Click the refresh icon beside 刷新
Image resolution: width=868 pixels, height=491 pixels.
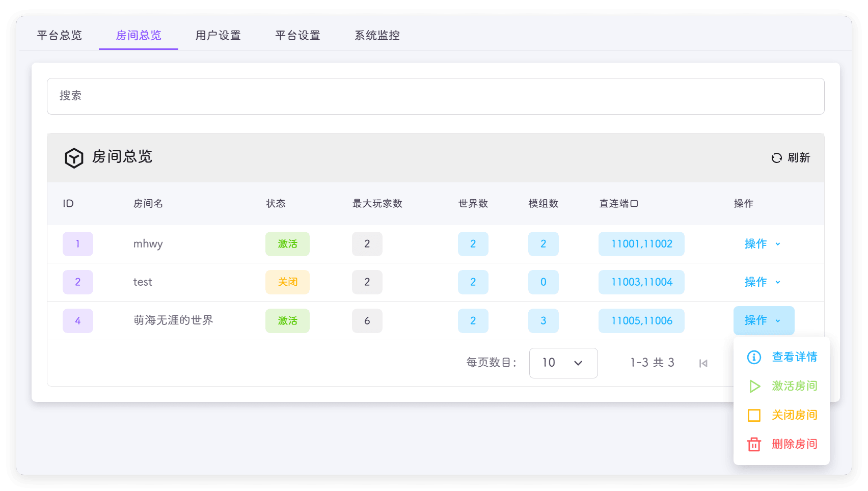click(776, 158)
